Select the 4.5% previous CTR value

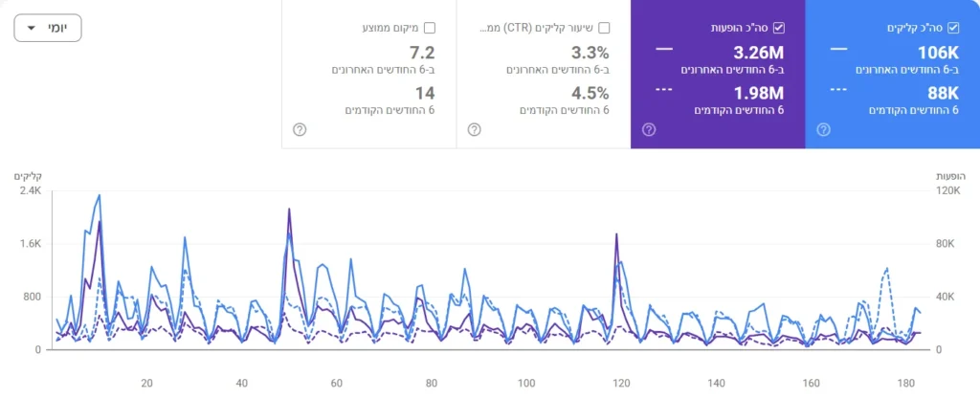(x=590, y=94)
